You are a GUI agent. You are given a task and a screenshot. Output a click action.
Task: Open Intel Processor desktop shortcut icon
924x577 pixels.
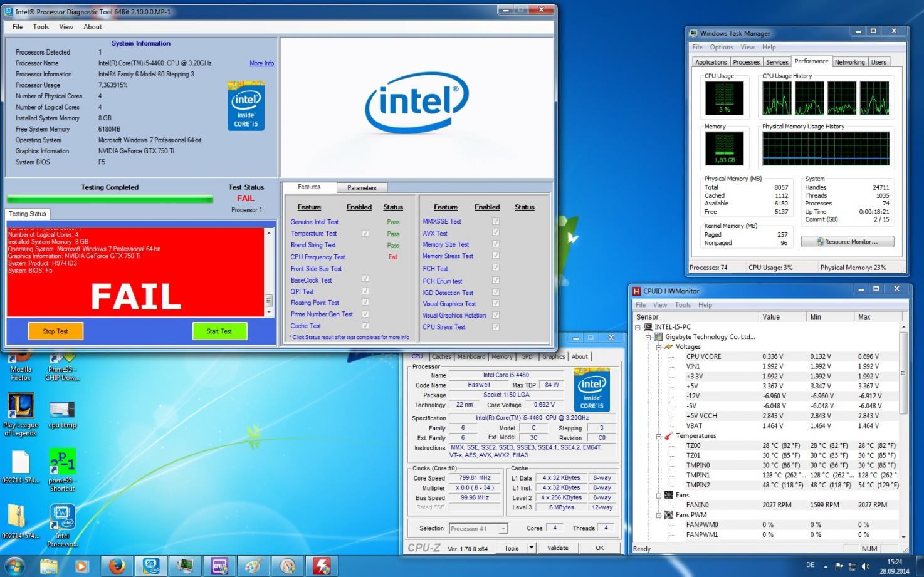click(62, 525)
